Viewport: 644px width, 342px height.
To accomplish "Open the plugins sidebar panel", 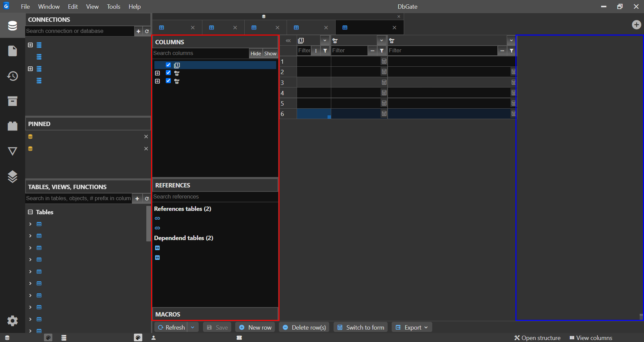I will 12,126.
